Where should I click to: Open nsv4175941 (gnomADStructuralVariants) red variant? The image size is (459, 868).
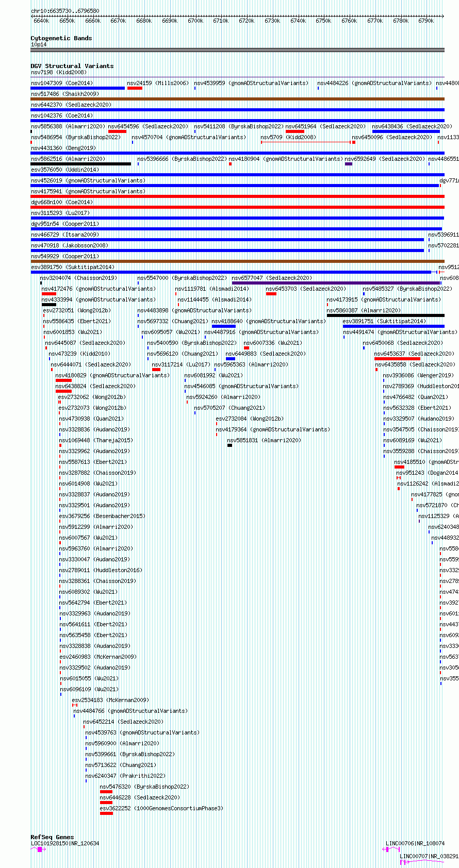[x=238, y=196]
